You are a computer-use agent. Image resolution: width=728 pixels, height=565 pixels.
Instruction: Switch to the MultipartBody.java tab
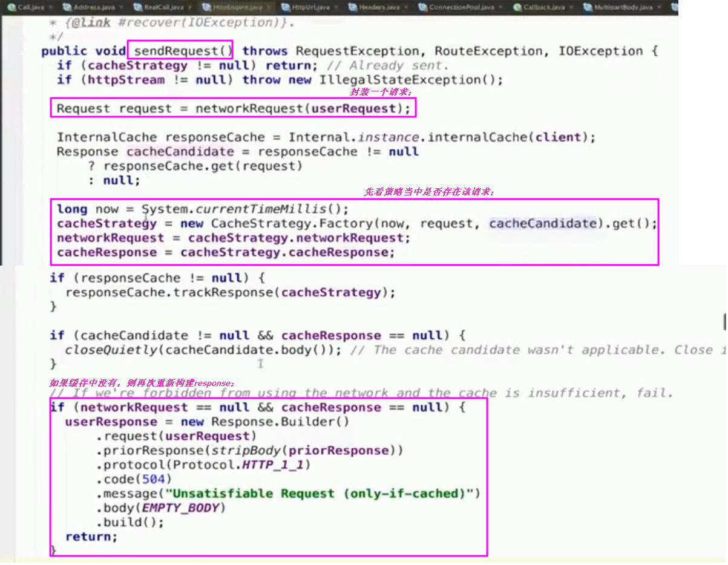pyautogui.click(x=623, y=7)
